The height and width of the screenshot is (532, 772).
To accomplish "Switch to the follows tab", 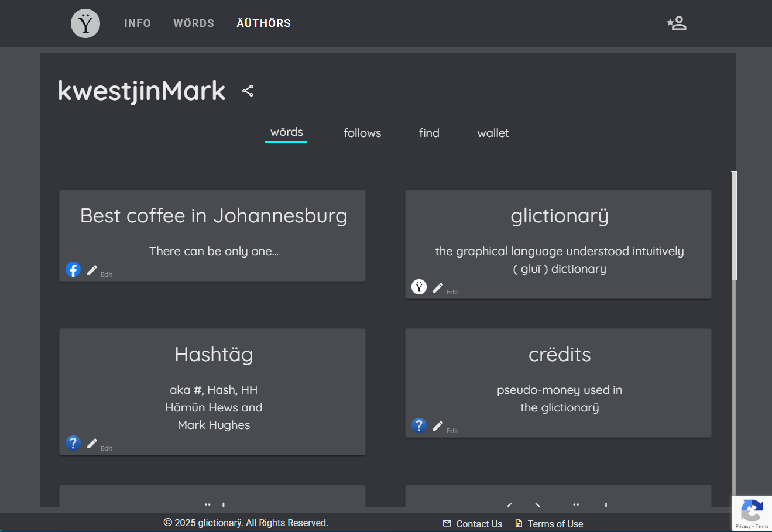I will 362,133.
